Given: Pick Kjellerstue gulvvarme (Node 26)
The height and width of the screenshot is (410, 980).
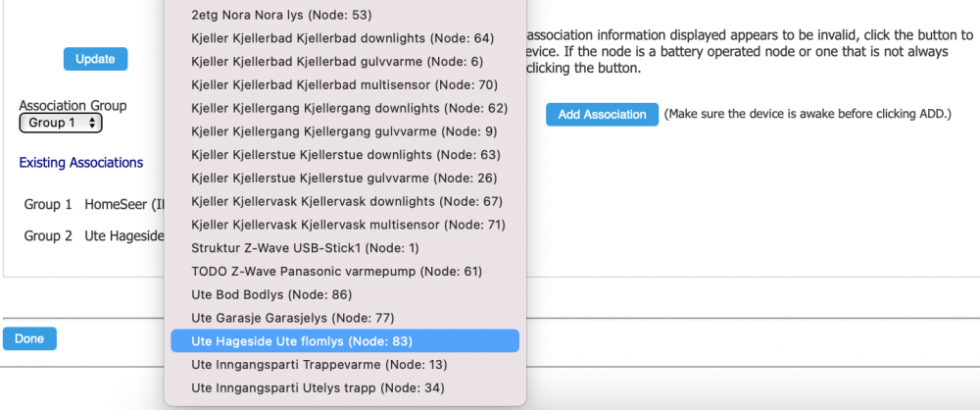Looking at the screenshot, I should point(343,178).
